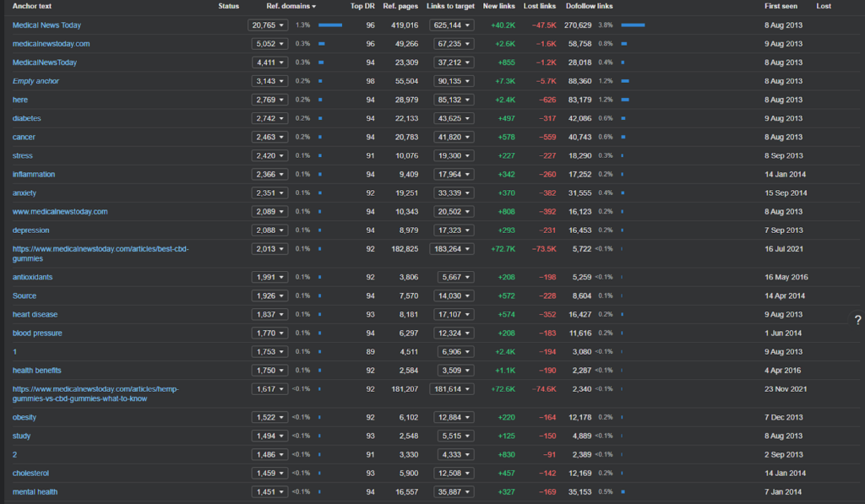The image size is (865, 504).
Task: Open the 5,052 ref domains dropdown
Action: pyautogui.click(x=269, y=44)
